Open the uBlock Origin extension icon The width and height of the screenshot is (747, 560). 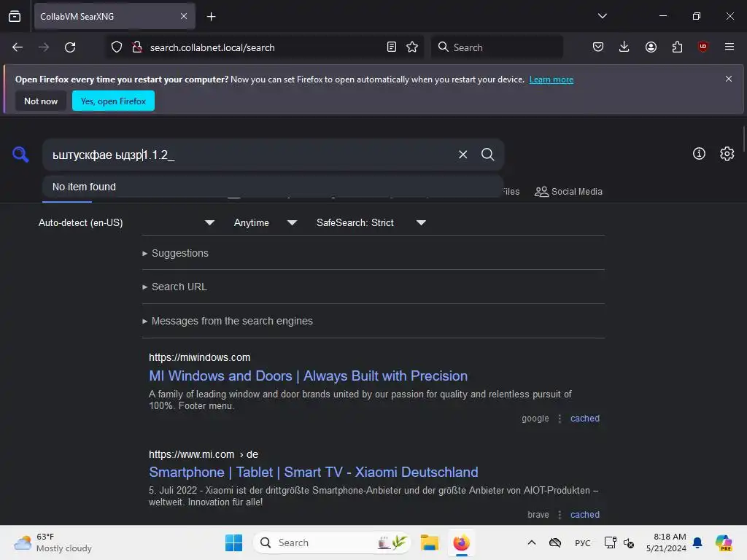(x=703, y=47)
